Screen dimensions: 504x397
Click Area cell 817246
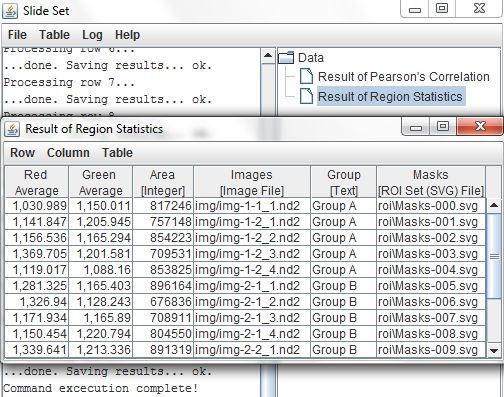pyautogui.click(x=163, y=206)
